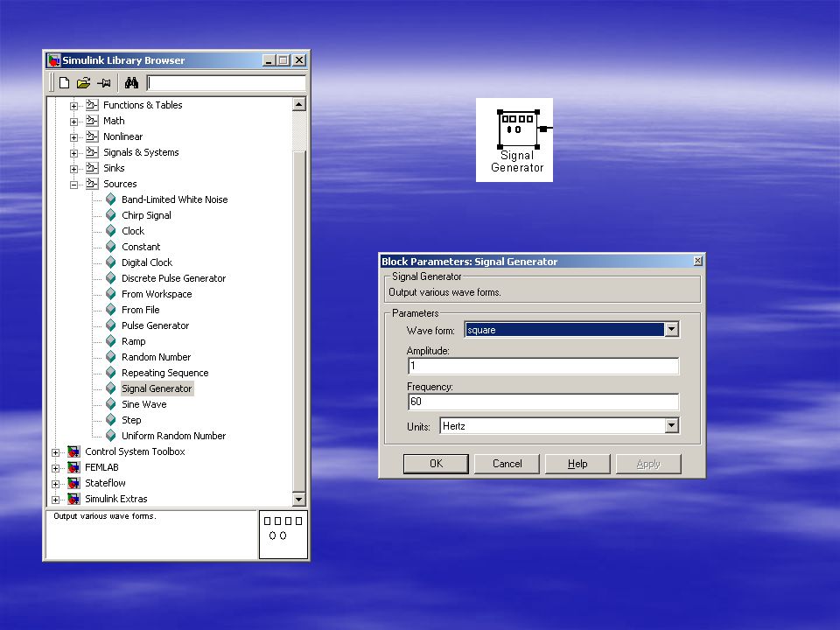Expand the Simulink Extras node

coord(55,500)
